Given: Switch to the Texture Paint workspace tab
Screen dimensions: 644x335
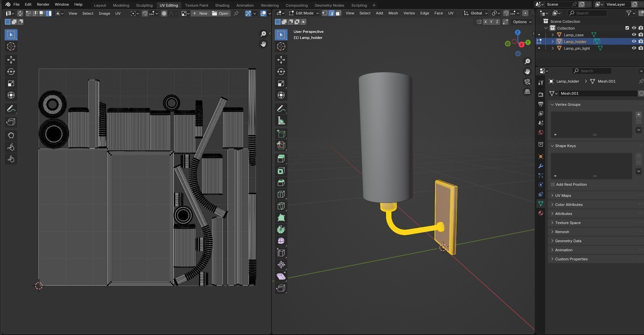Looking at the screenshot, I should coord(196,5).
